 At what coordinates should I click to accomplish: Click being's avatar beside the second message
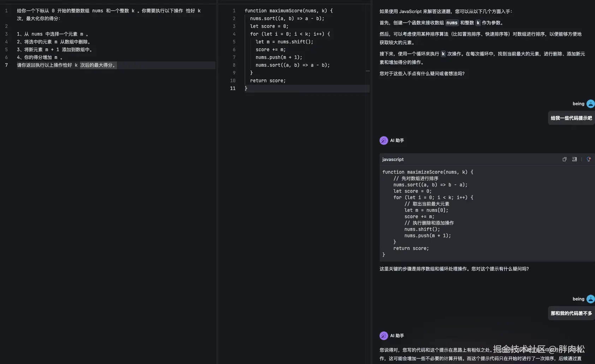click(x=589, y=299)
